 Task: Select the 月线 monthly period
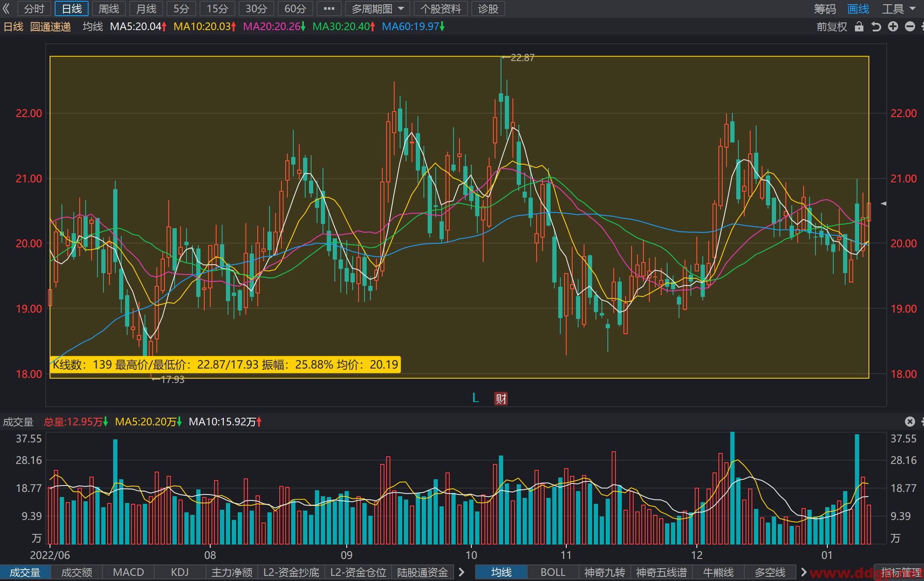tap(146, 8)
